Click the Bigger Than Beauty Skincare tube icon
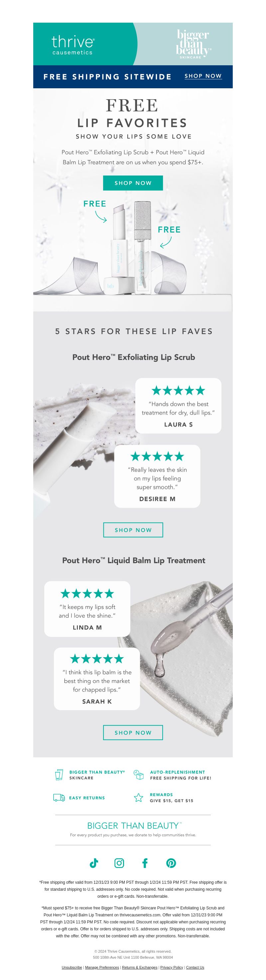 coord(59,774)
